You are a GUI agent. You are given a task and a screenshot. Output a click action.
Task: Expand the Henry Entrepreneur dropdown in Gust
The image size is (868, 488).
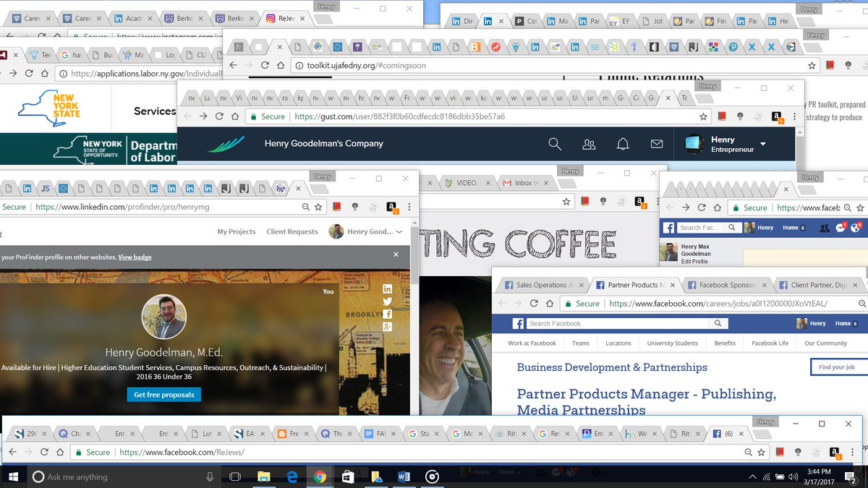click(x=762, y=145)
